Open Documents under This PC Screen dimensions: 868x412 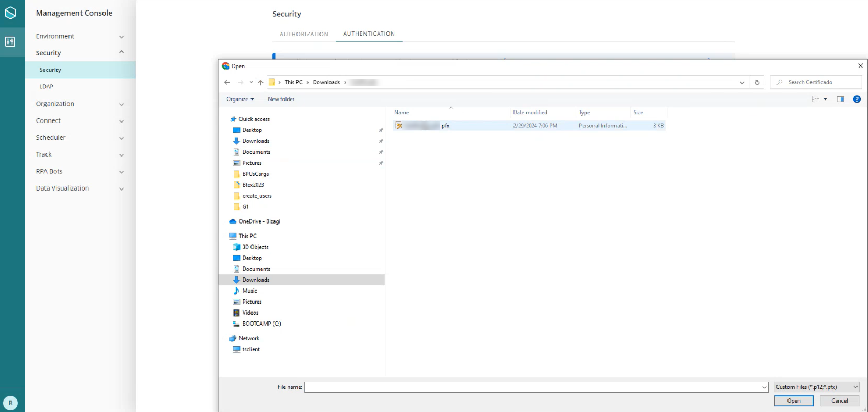pos(256,269)
